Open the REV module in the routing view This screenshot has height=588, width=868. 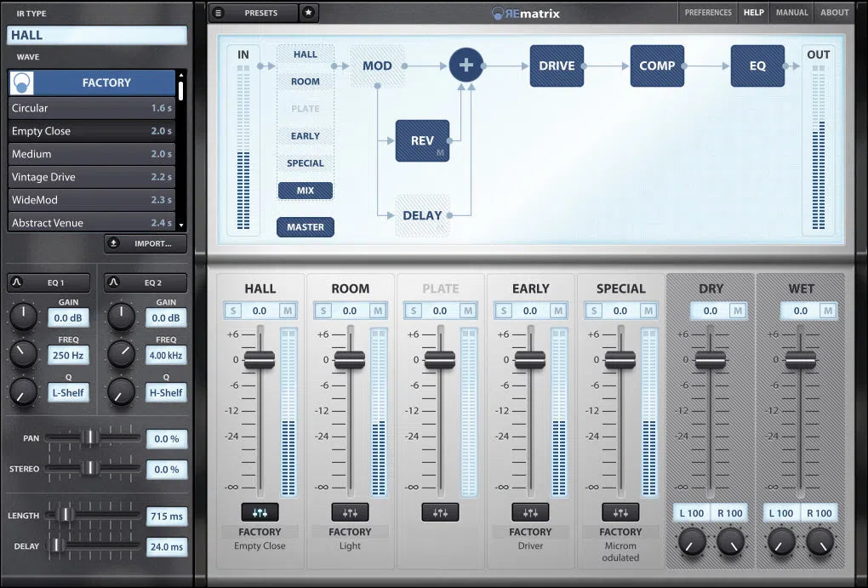pos(422,140)
